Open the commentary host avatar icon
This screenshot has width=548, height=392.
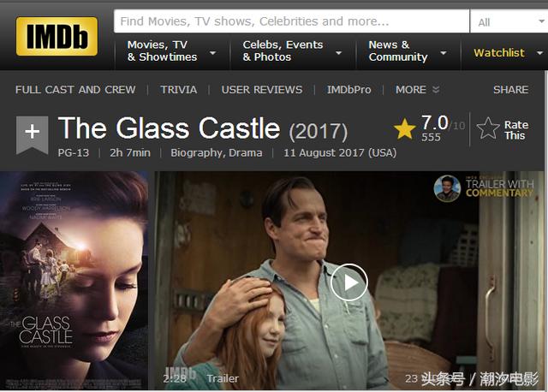(447, 188)
